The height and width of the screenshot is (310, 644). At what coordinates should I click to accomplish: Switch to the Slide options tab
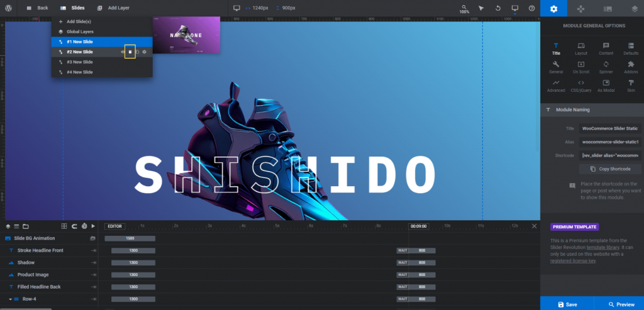tap(608, 8)
